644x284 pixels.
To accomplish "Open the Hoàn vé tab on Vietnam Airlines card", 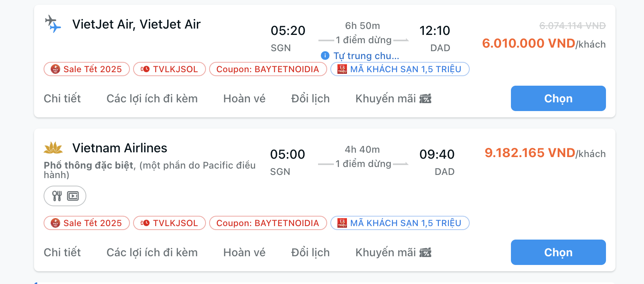I will tap(244, 252).
